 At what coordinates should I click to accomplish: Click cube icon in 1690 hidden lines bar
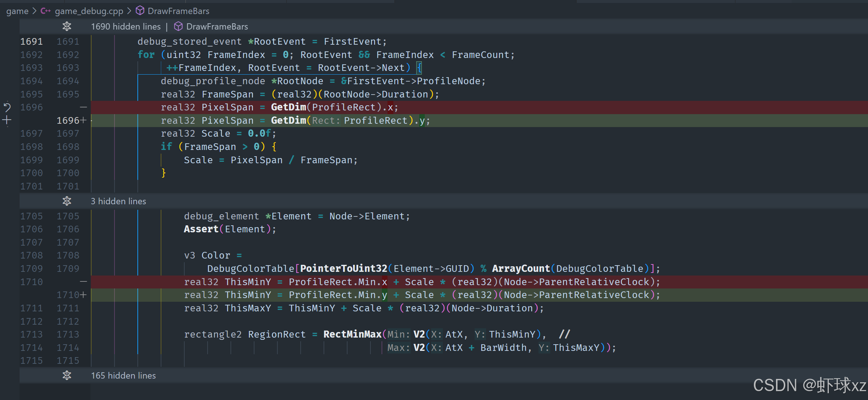point(178,27)
